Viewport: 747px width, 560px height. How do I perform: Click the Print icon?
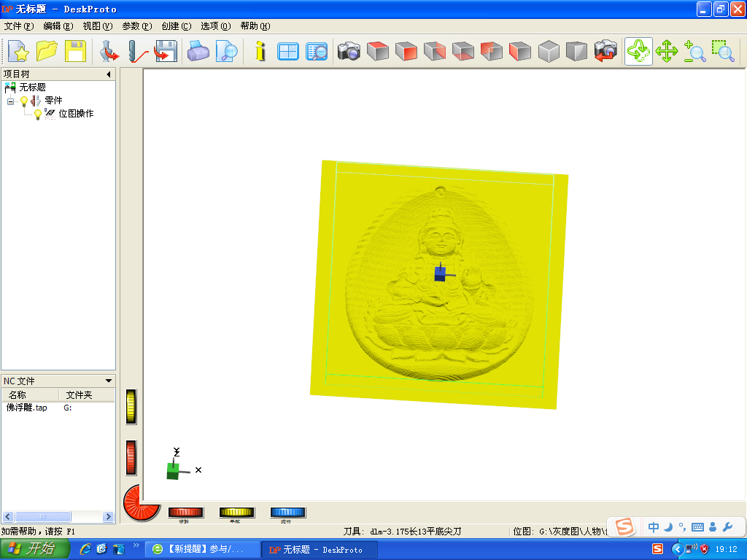click(x=198, y=51)
